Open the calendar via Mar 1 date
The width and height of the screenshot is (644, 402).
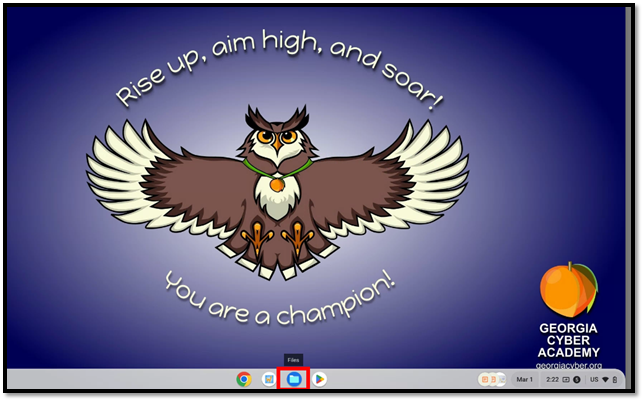[x=524, y=380]
